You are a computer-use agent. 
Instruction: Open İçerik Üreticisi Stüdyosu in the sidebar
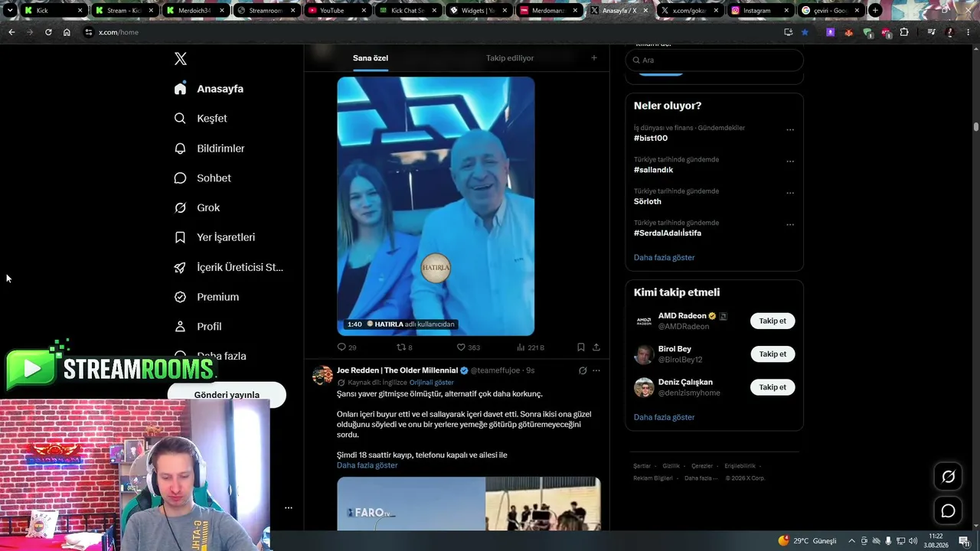(x=228, y=267)
